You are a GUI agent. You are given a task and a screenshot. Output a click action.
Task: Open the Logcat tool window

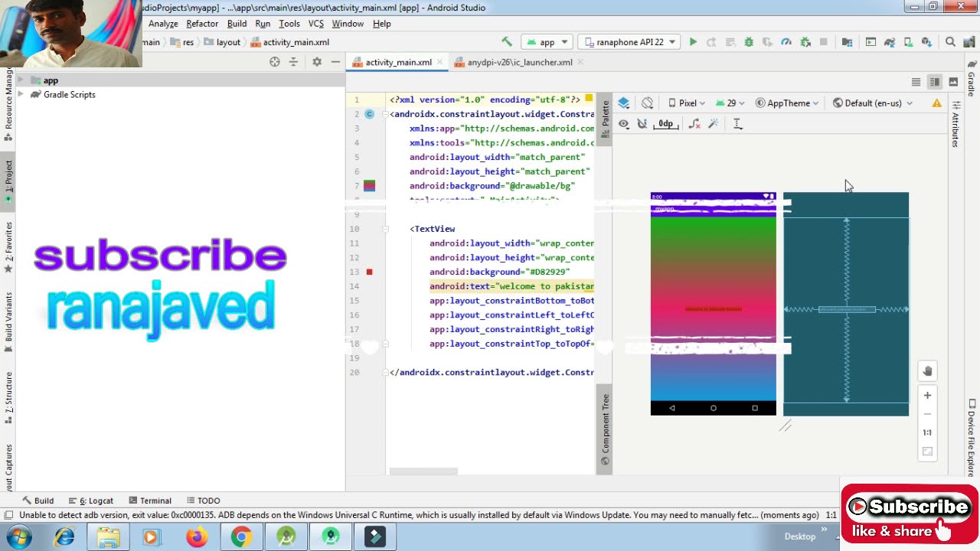point(91,500)
